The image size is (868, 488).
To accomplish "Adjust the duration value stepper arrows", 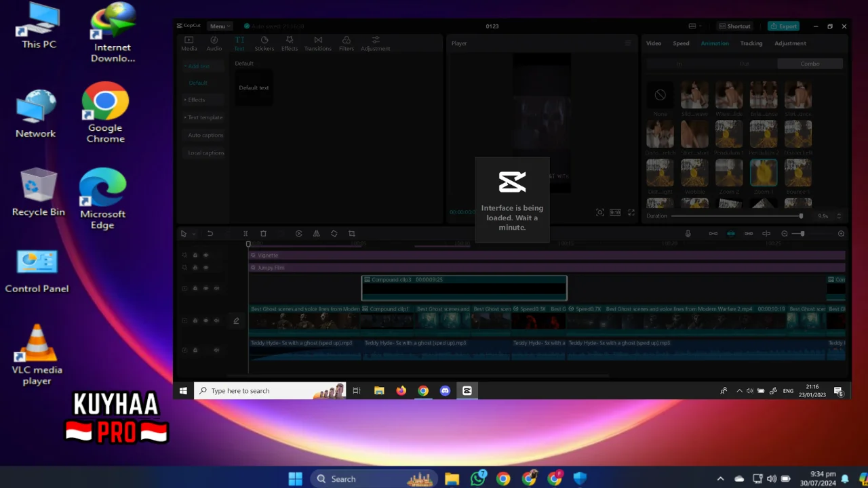I will point(839,216).
